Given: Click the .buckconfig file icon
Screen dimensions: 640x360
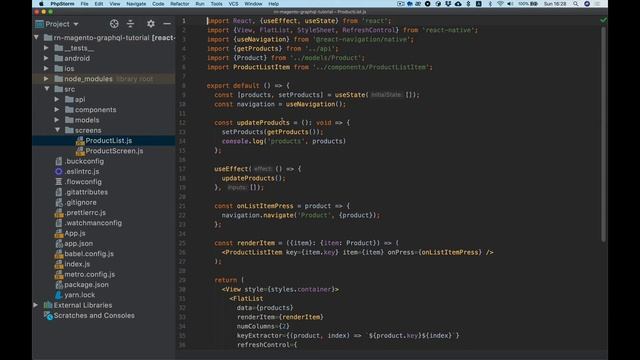Looking at the screenshot, I should pyautogui.click(x=59, y=161).
